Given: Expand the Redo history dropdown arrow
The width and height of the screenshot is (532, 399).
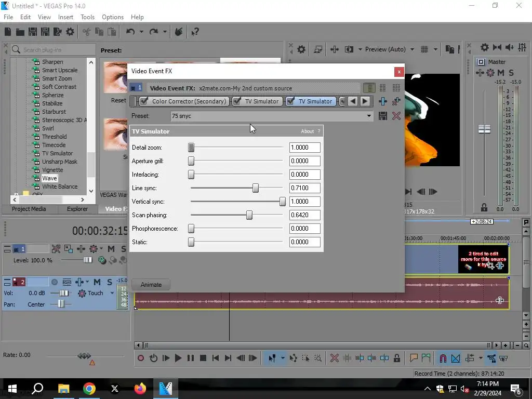Looking at the screenshot, I should [165, 32].
